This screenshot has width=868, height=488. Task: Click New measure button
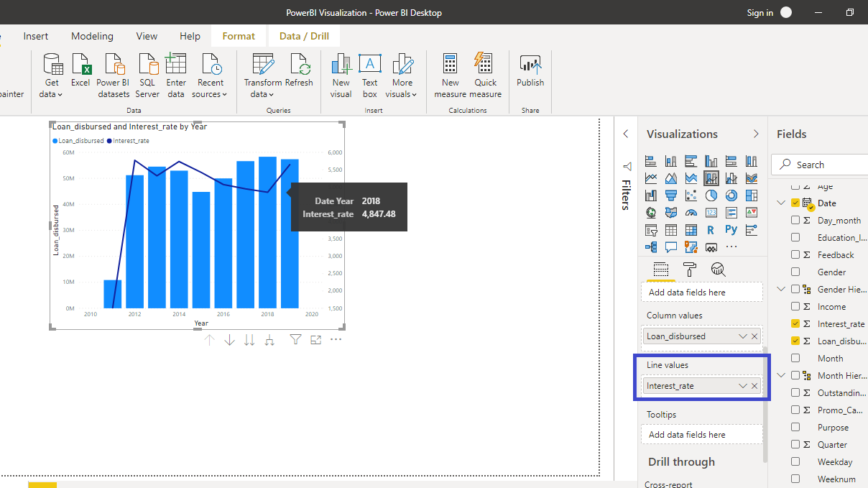(451, 75)
